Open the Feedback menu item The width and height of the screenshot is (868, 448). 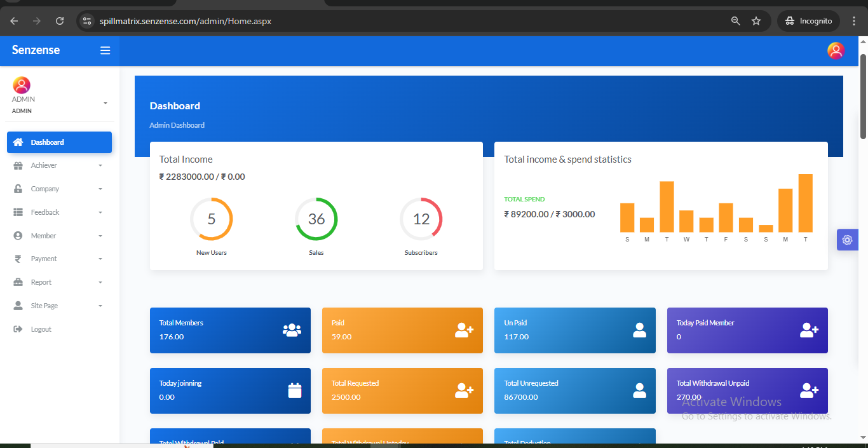(59, 212)
